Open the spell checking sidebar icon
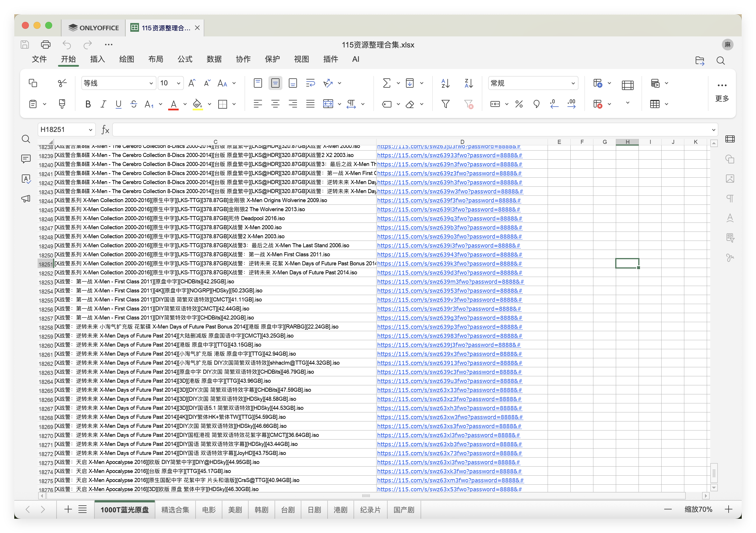Screen dimensions: 756x533 pyautogui.click(x=26, y=179)
